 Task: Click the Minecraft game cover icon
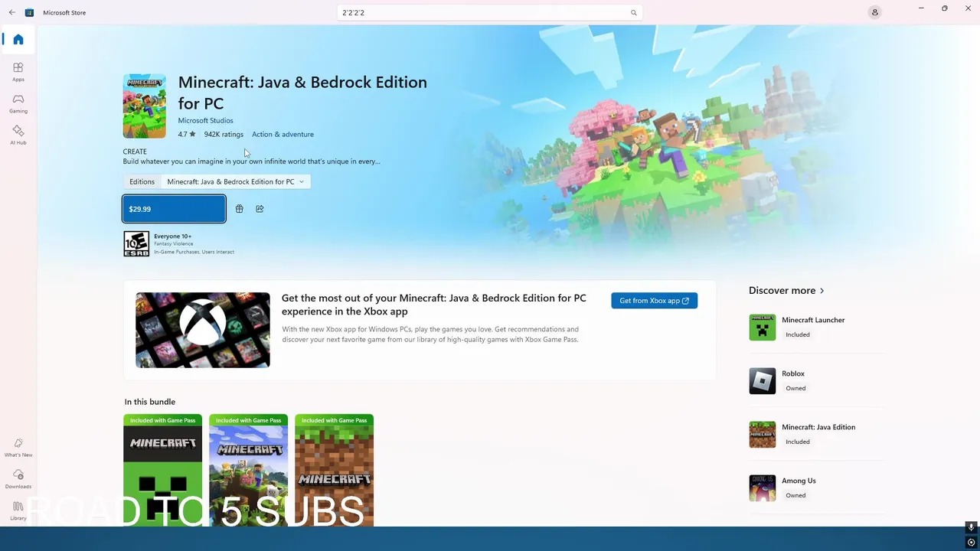pos(145,106)
